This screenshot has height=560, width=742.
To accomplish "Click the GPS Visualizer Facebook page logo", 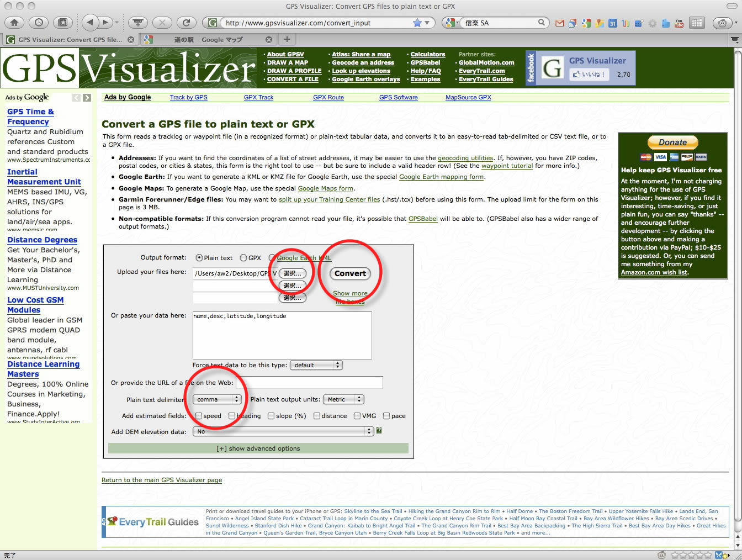I will point(552,68).
